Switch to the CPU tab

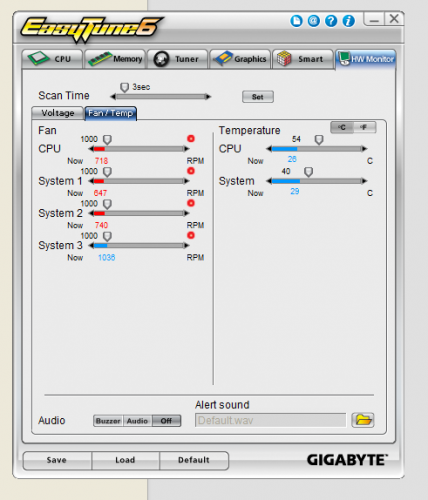(x=52, y=59)
